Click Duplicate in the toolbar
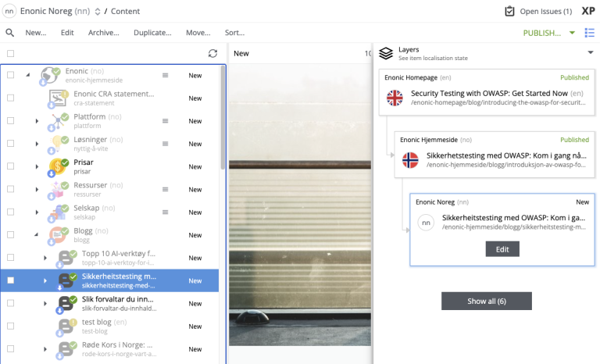 point(152,33)
